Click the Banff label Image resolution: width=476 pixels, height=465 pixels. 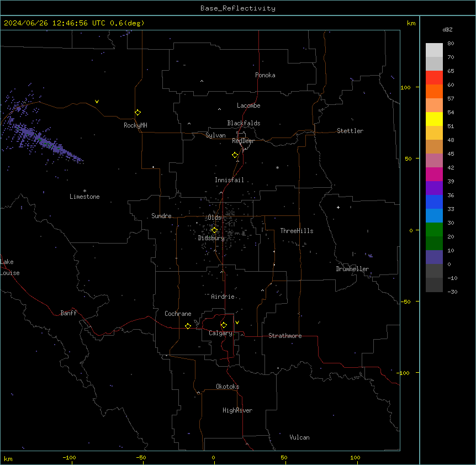68,313
